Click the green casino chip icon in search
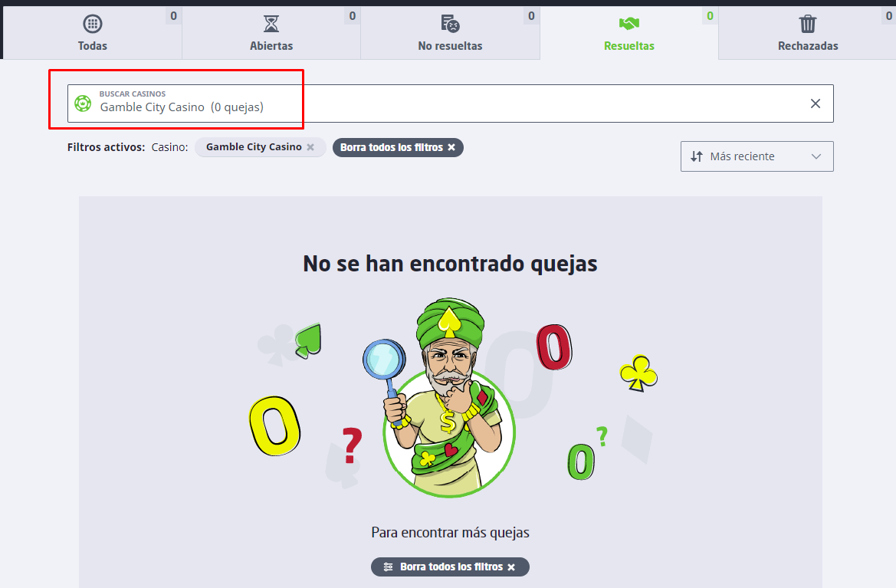 click(x=83, y=103)
